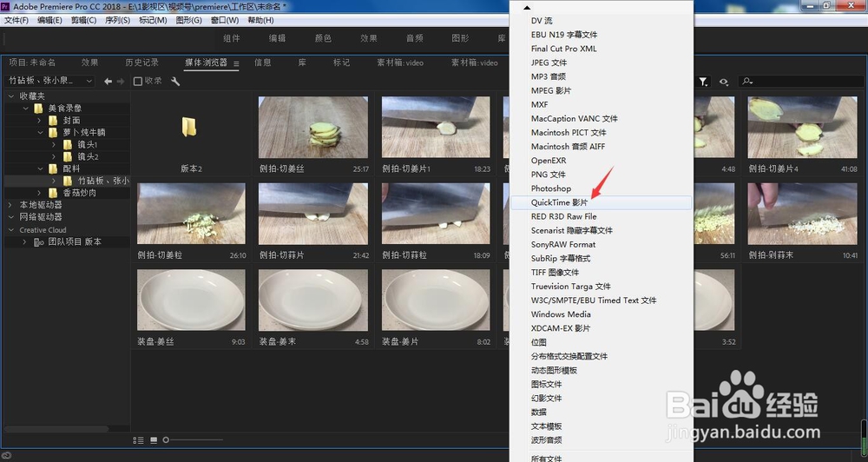Open the 文件(F) menu
The width and height of the screenshot is (868, 462).
coord(16,20)
